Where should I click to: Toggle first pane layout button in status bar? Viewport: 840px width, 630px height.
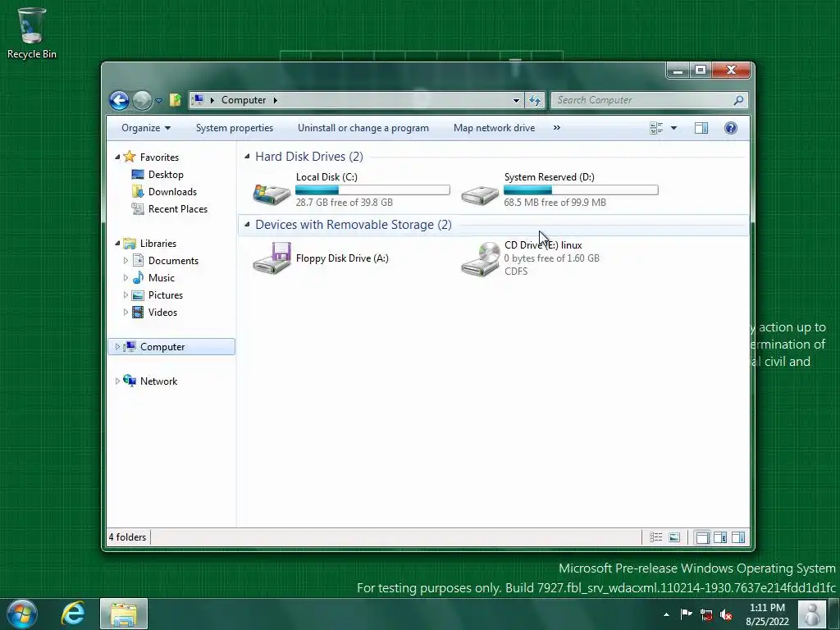pyautogui.click(x=702, y=537)
